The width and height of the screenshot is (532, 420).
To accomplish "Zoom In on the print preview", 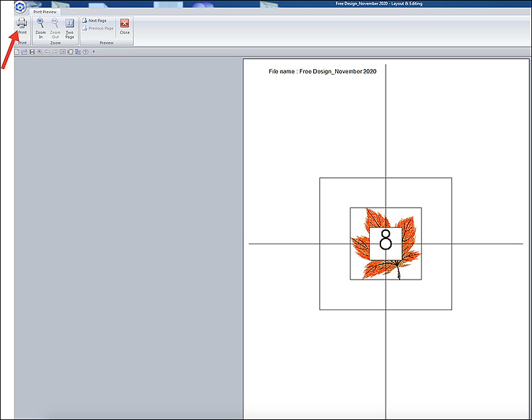I will (x=41, y=27).
